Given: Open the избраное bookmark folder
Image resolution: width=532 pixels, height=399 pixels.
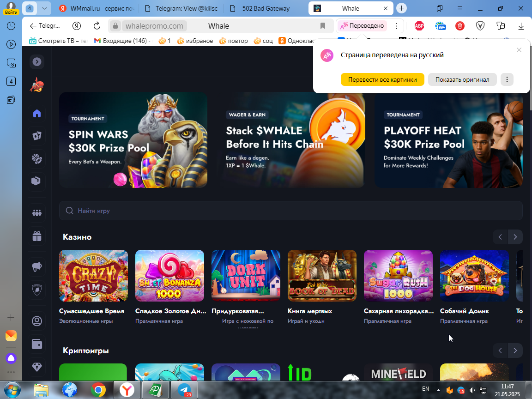Looking at the screenshot, I should 195,41.
